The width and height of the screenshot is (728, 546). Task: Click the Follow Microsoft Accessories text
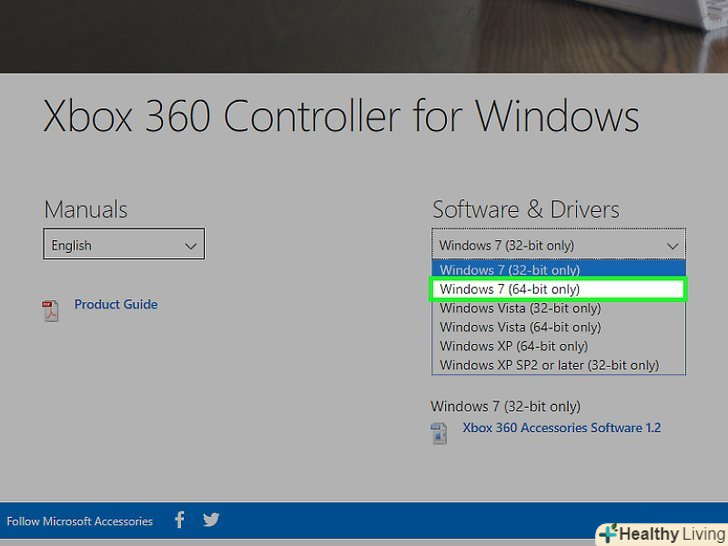(79, 521)
